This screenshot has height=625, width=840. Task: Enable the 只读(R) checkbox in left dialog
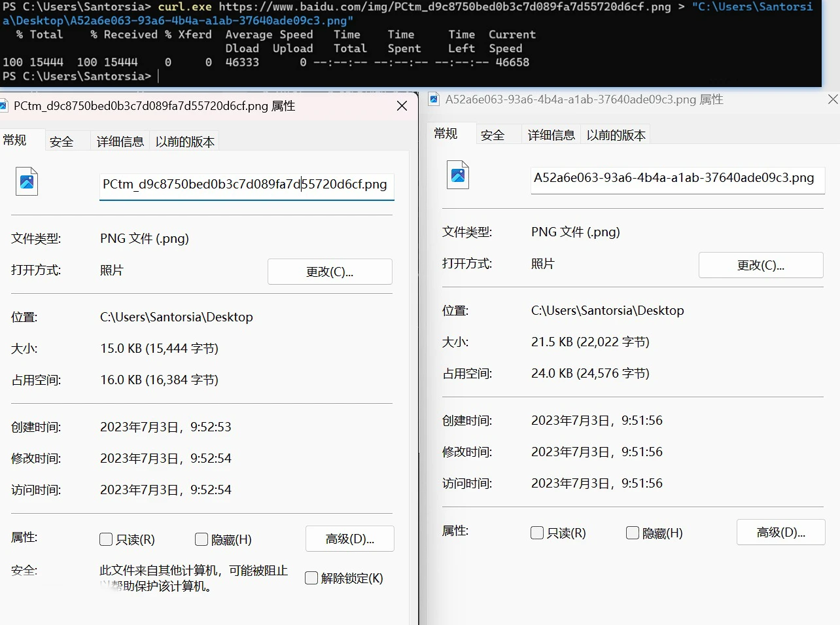[x=105, y=539]
